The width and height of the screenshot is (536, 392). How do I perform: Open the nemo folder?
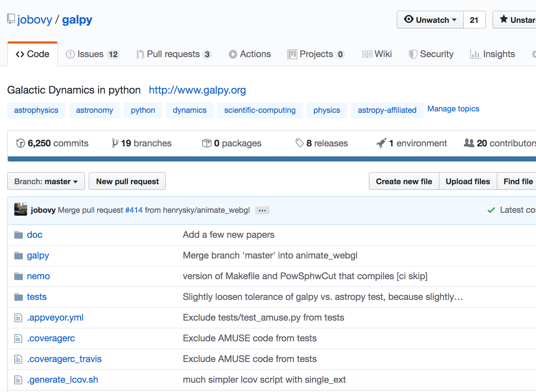38,276
